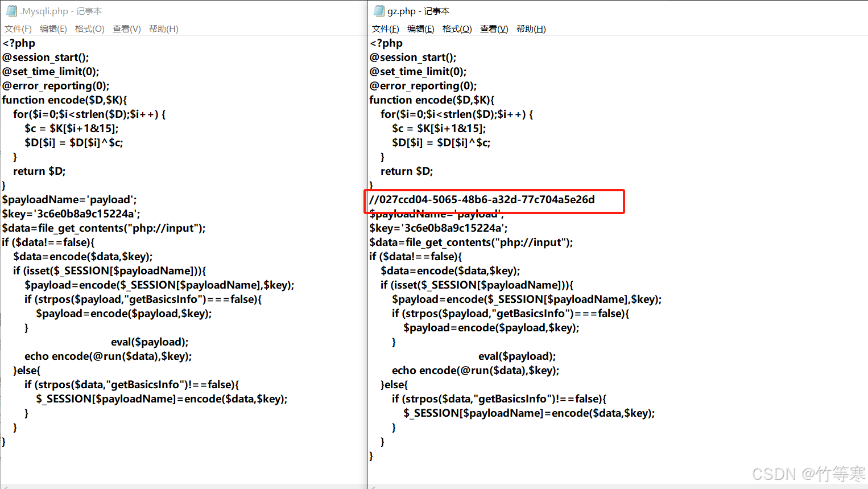Viewport: 868px width, 489px height.
Task: Click the for loop line in .Mysqli.php
Action: (90, 114)
